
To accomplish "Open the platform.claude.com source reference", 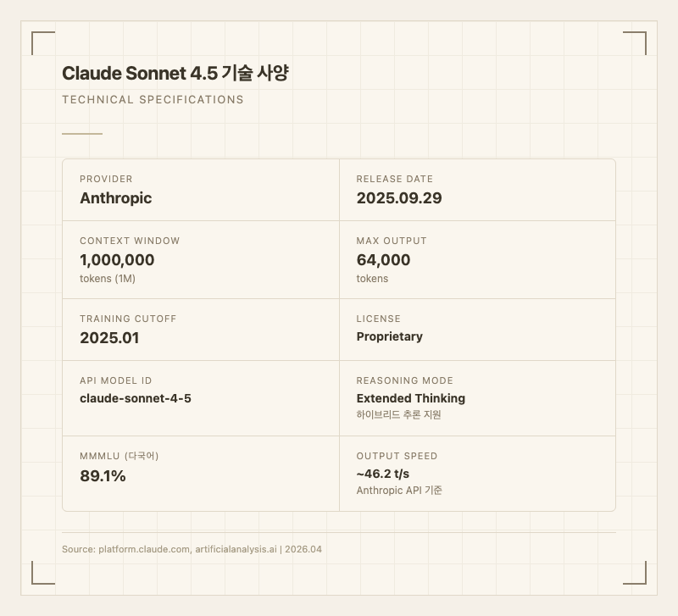I will 143,549.
